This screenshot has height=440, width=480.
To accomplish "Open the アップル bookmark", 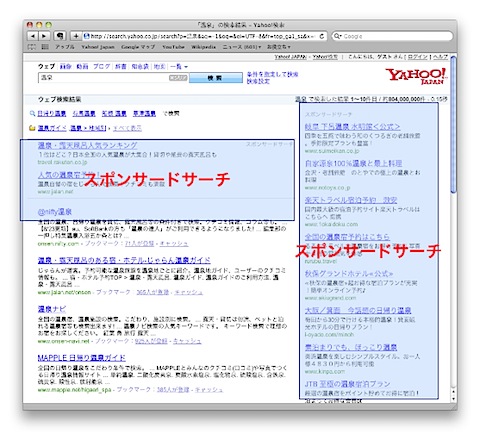I will coord(65,47).
